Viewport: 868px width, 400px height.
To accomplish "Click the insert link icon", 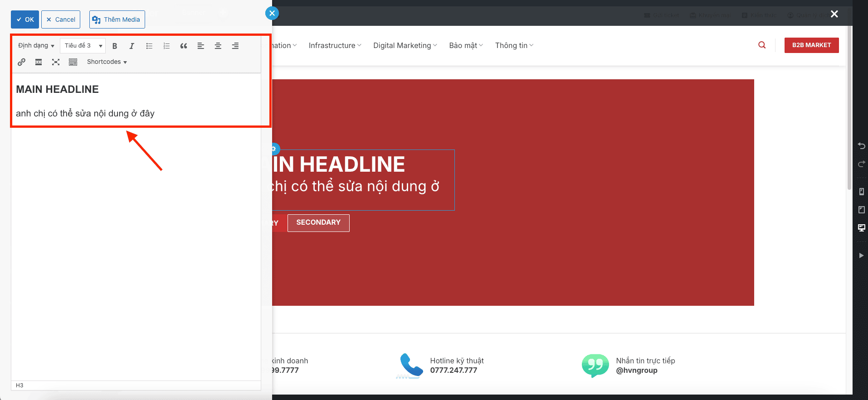I will (21, 62).
